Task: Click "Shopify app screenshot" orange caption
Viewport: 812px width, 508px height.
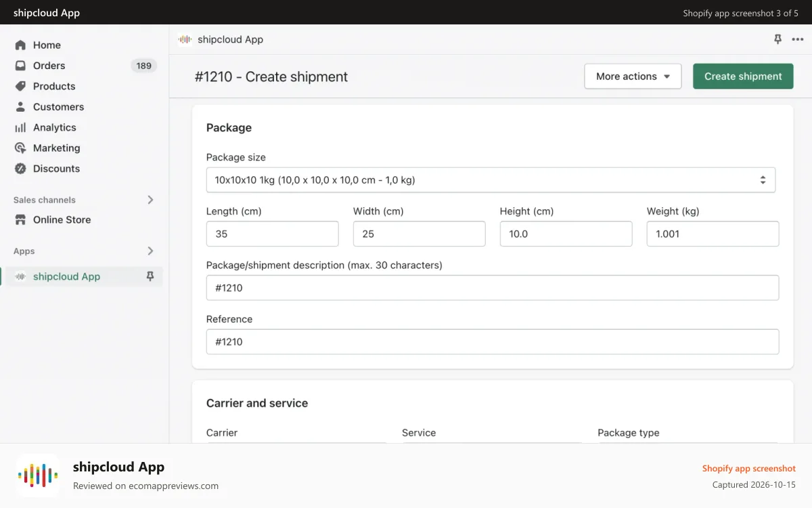Action: point(749,468)
